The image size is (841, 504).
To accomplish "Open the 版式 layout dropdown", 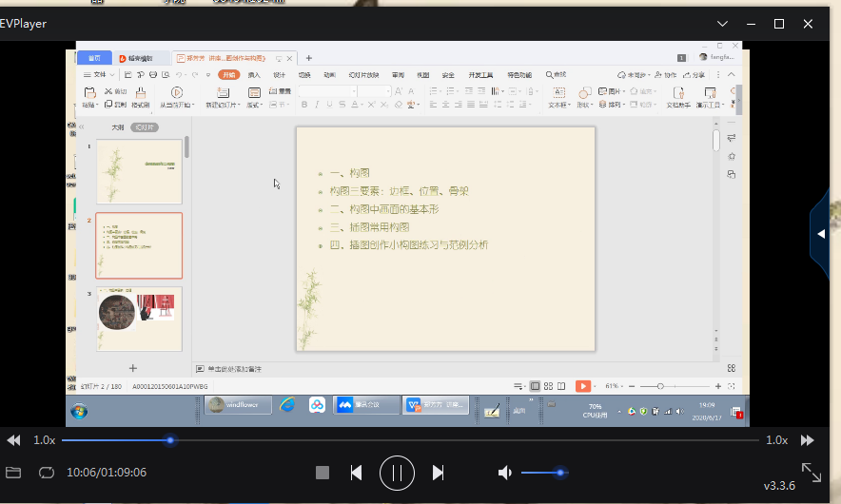I will 254,106.
